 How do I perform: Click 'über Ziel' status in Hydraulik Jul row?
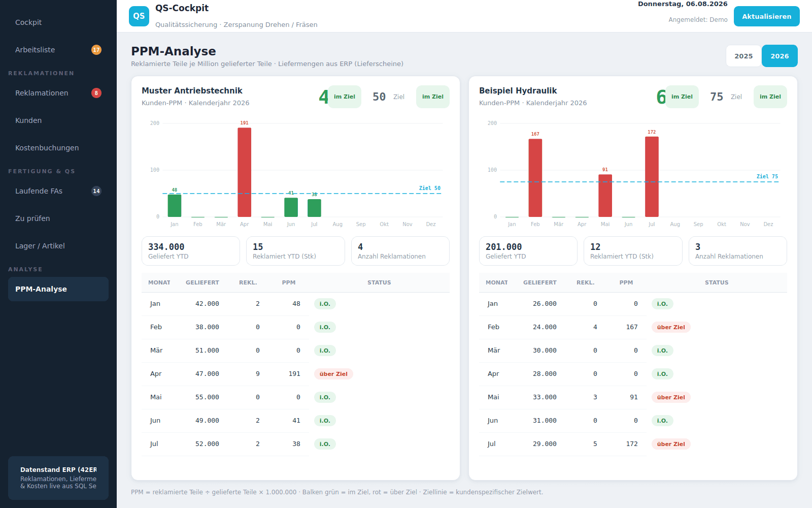[x=671, y=444]
